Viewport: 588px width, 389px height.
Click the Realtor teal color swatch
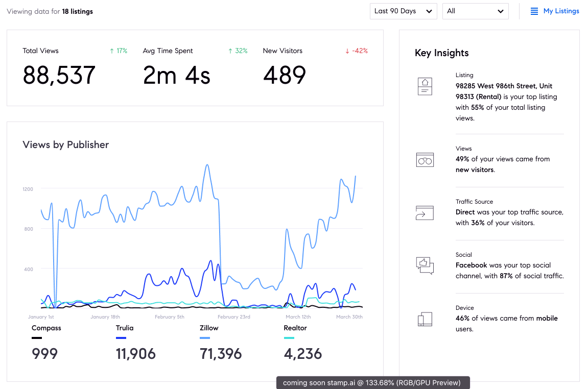pos(289,338)
